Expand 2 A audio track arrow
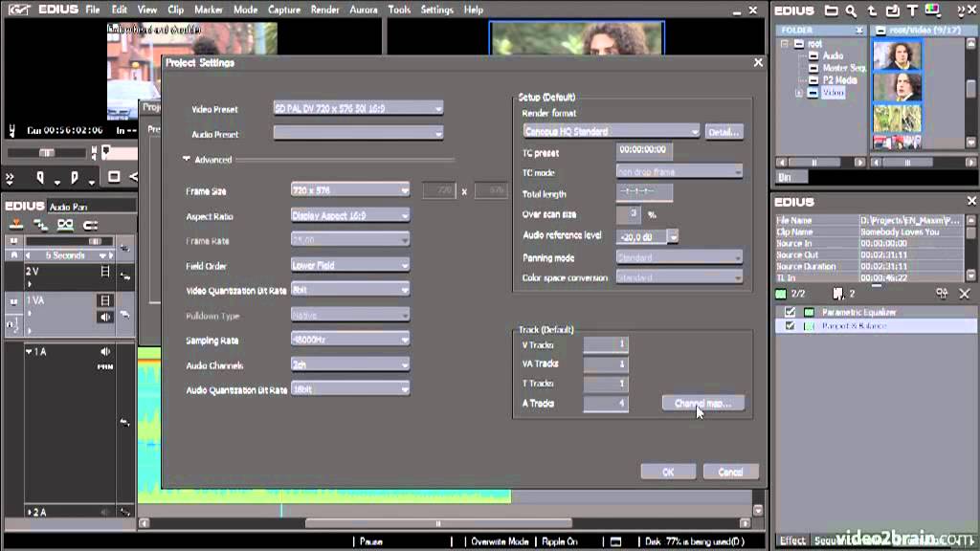Viewport: 980px width, 551px height. [x=30, y=513]
